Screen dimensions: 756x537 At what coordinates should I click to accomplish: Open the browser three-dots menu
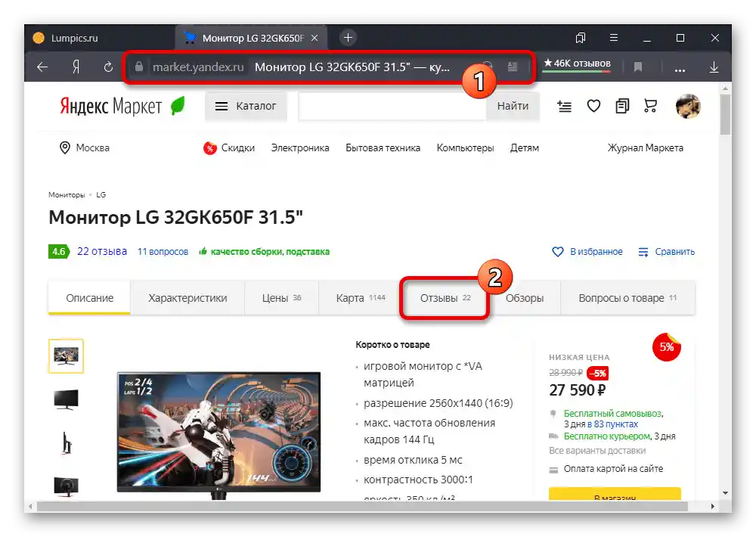[680, 70]
